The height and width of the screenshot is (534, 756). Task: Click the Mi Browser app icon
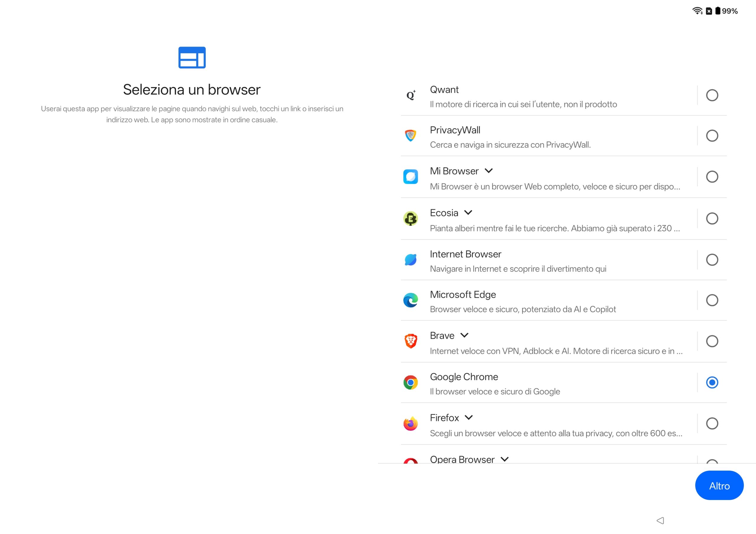tap(410, 177)
